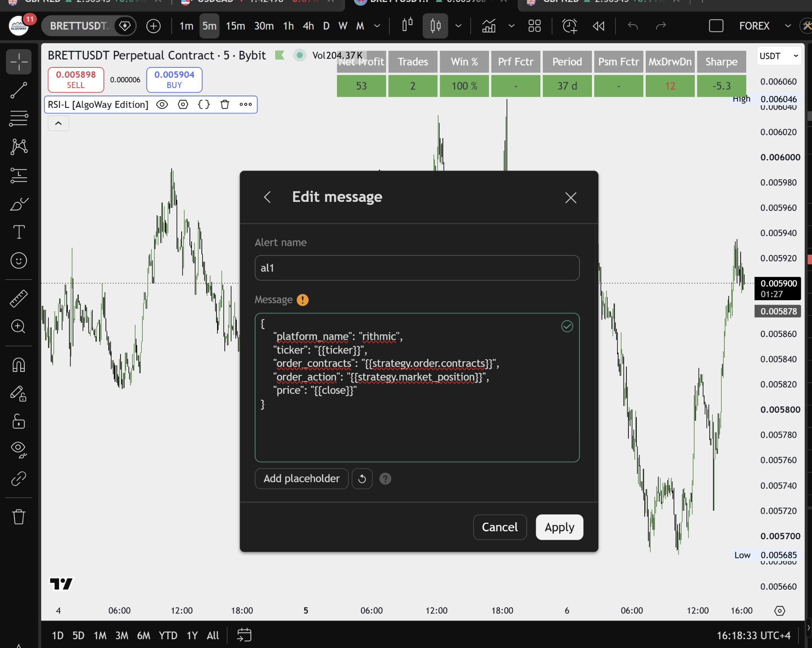Open RSI-L source code braces icon
The height and width of the screenshot is (648, 812).
[x=204, y=105]
